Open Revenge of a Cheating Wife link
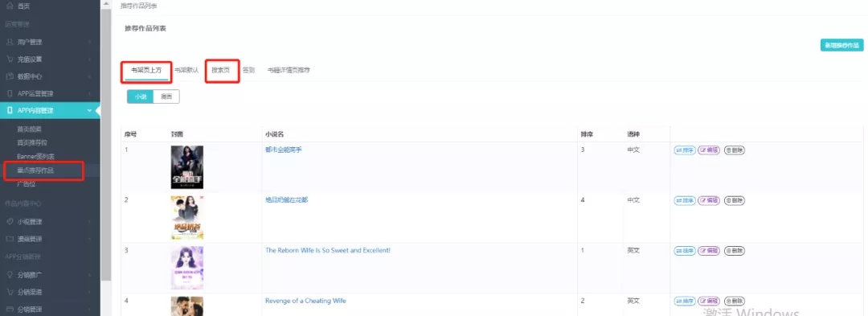This screenshot has width=868, height=316. coord(305,301)
